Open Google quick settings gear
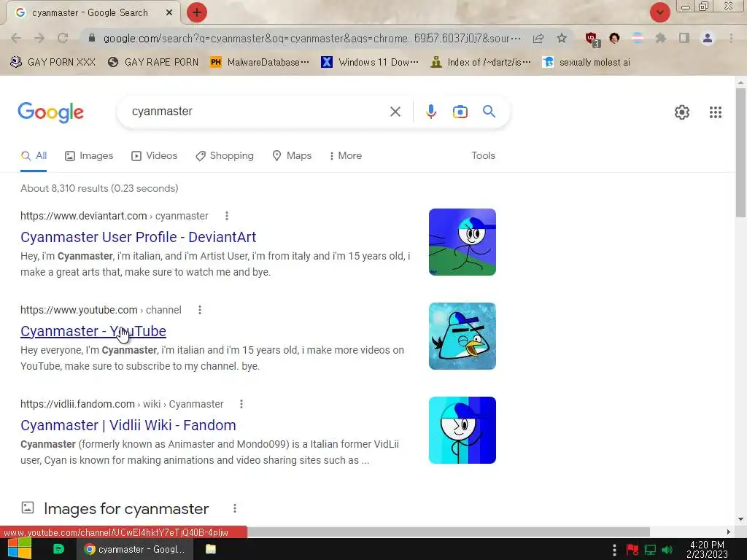The width and height of the screenshot is (747, 560). [x=682, y=112]
